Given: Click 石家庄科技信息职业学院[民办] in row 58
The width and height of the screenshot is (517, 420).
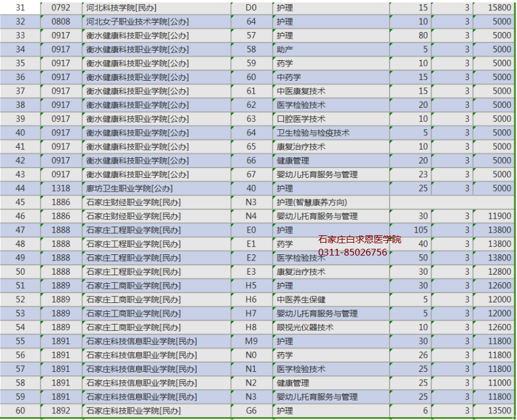Looking at the screenshot, I should click(156, 382).
